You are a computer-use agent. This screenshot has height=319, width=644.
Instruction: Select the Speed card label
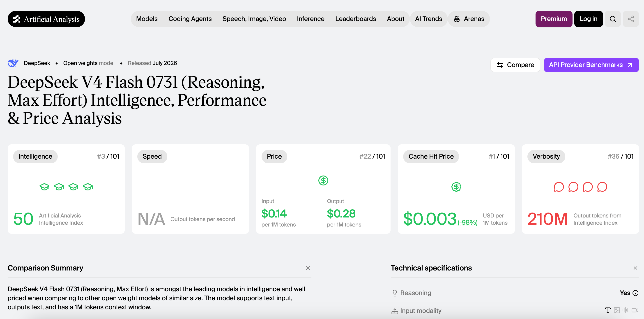pyautogui.click(x=152, y=156)
